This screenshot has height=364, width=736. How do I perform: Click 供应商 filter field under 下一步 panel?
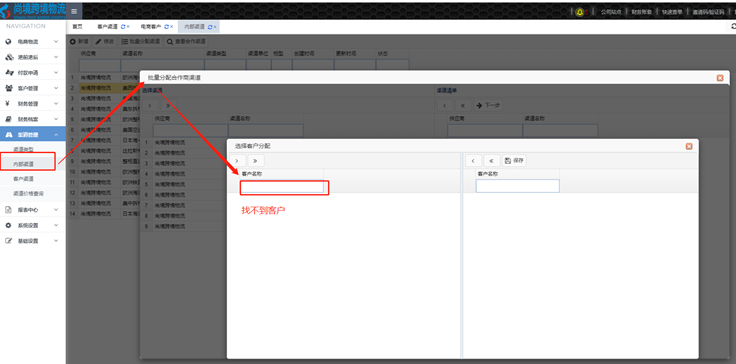485,131
